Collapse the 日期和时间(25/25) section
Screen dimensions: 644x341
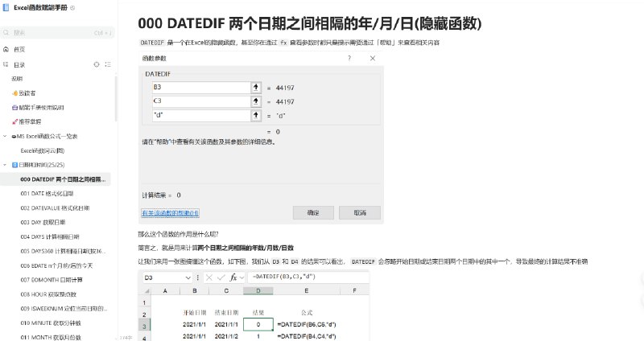point(5,165)
